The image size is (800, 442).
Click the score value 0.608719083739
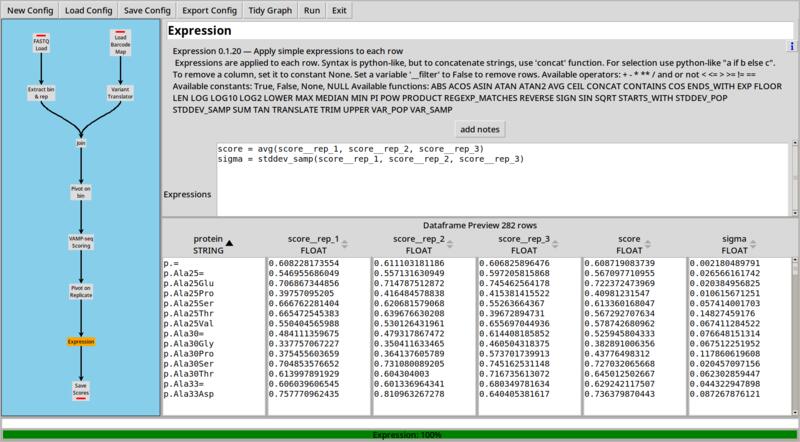tap(619, 263)
